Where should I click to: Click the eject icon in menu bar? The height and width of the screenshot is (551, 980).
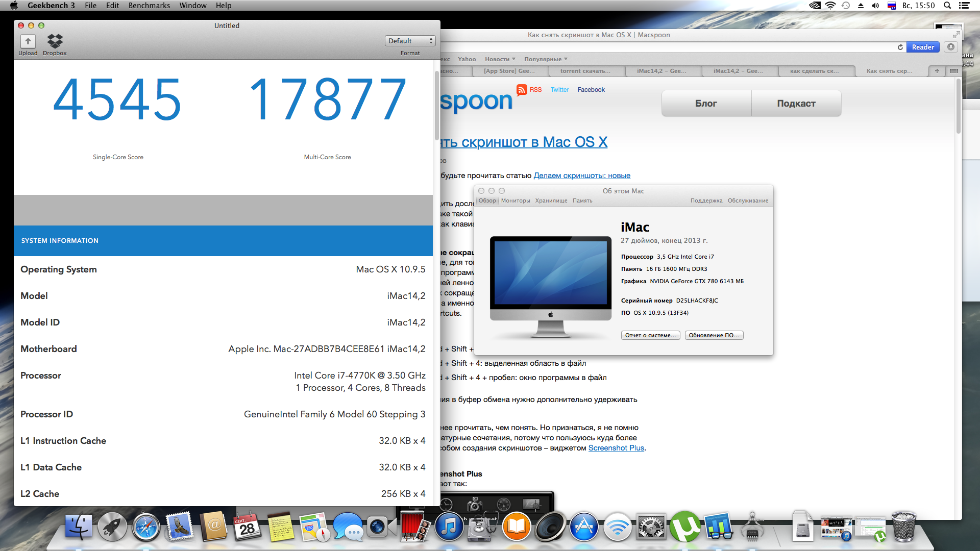(x=861, y=6)
